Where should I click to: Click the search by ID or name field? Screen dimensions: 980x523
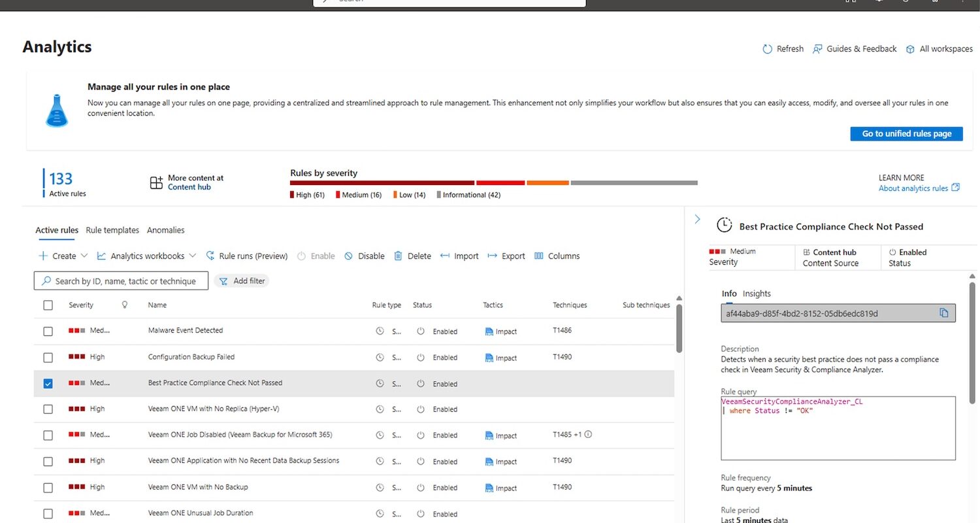(x=124, y=281)
